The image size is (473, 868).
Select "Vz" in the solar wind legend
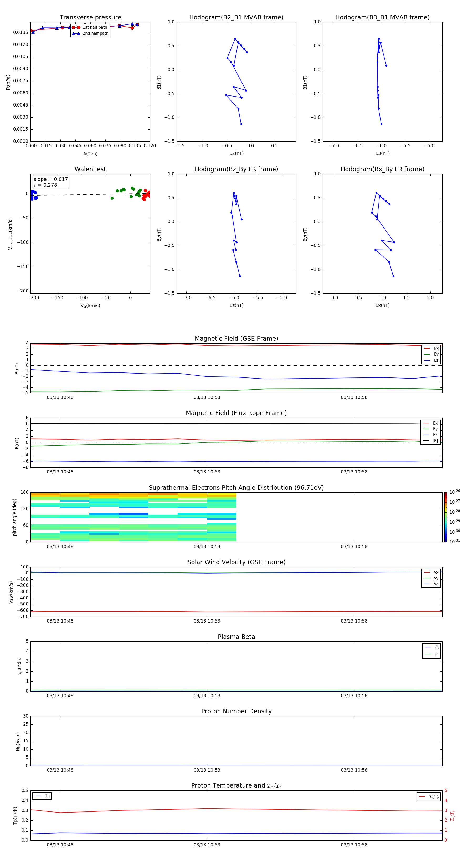coord(431,584)
